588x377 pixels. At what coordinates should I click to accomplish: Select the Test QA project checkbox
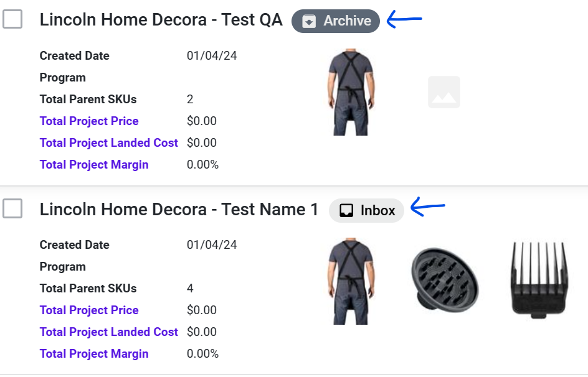[x=12, y=19]
